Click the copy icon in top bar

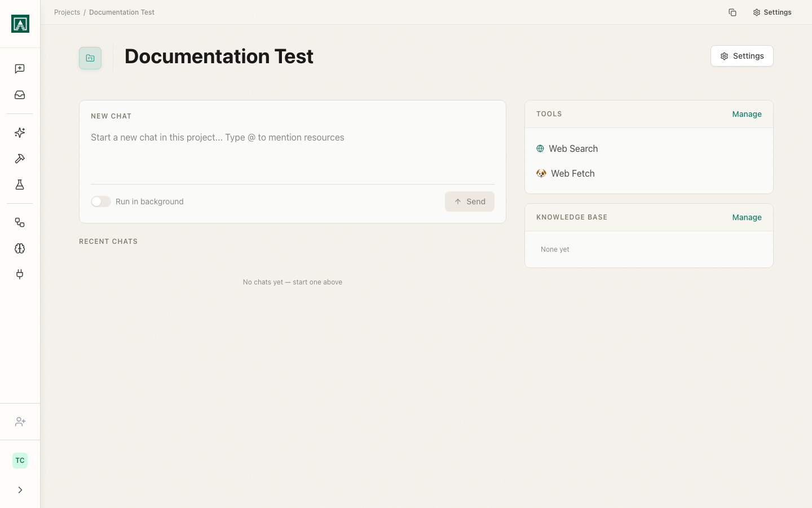pyautogui.click(x=732, y=12)
